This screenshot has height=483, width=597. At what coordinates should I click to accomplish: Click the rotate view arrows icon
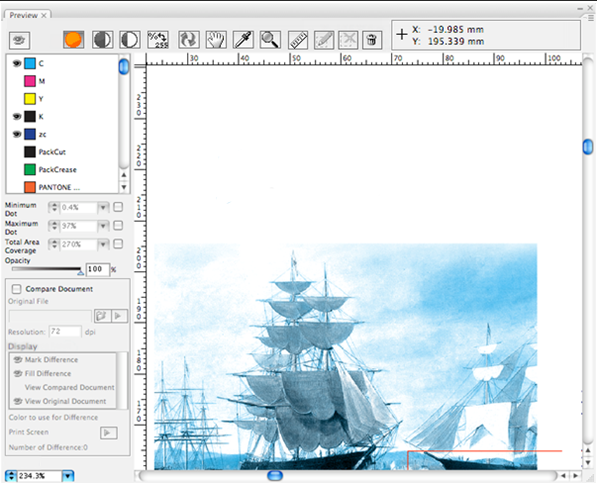coord(188,40)
